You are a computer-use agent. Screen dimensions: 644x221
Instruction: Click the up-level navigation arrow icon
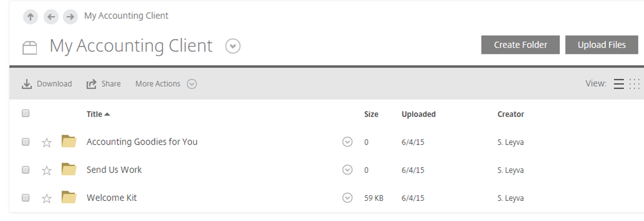[x=30, y=17]
